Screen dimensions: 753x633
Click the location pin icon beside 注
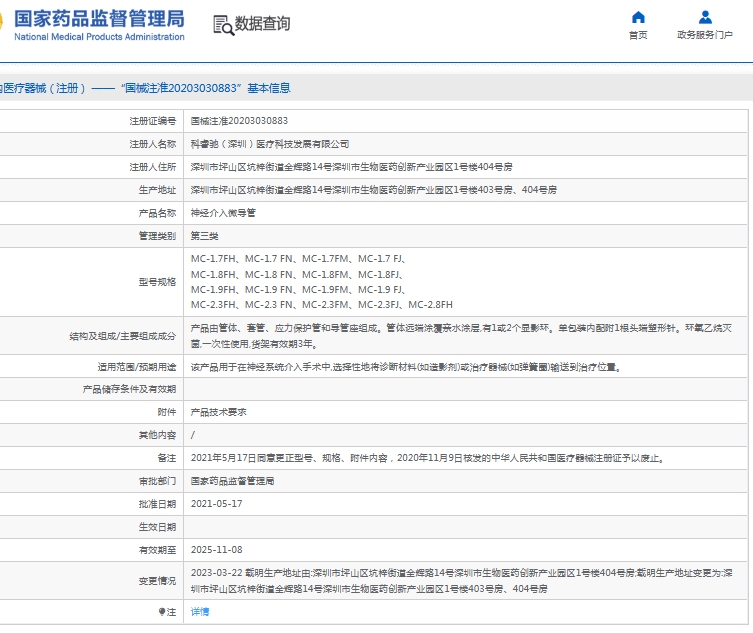162,612
